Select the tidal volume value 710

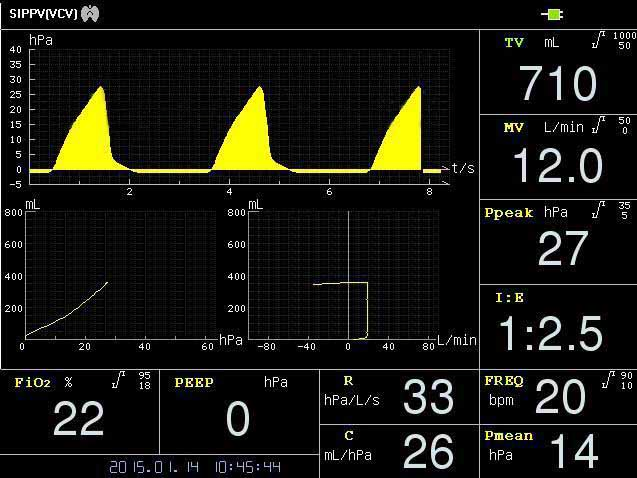[x=558, y=83]
